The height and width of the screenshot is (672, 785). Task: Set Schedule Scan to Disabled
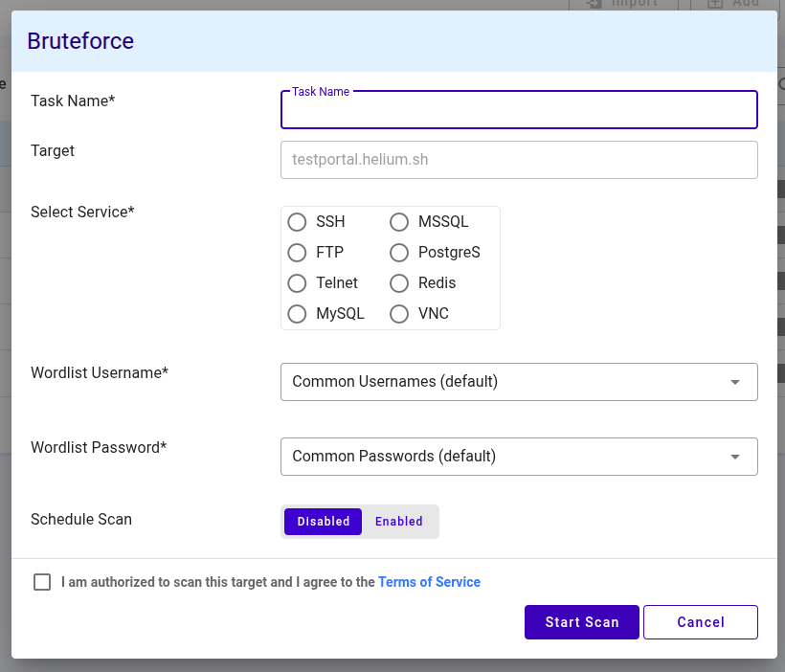point(324,522)
